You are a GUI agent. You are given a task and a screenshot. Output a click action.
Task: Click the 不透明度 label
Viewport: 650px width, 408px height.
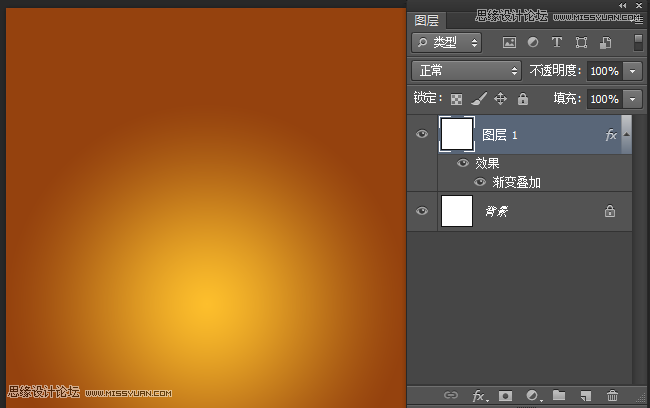tap(555, 71)
